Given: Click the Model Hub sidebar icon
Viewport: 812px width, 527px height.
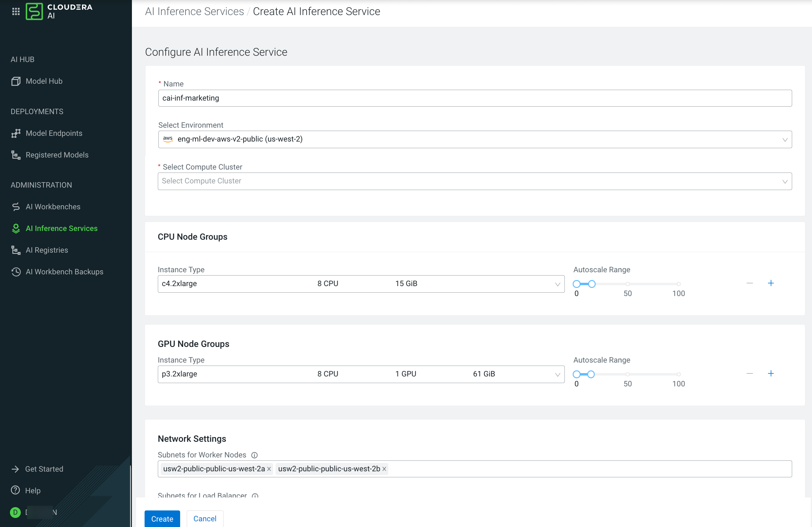Looking at the screenshot, I should [x=16, y=81].
